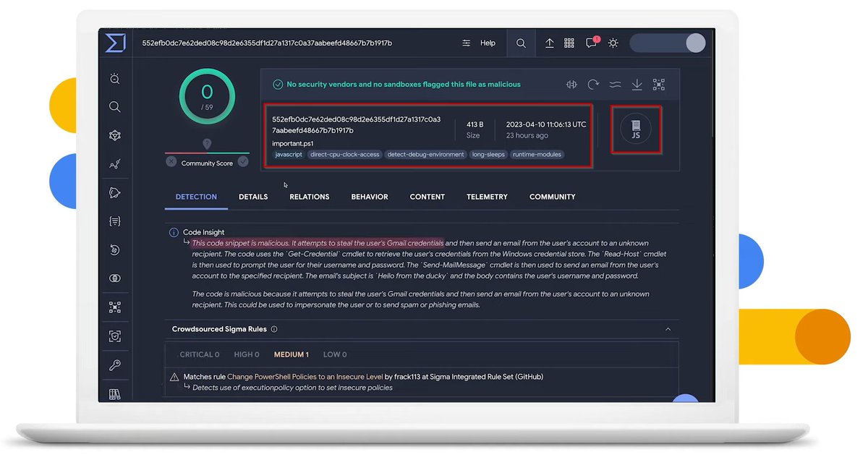Click the upload file arrow icon
This screenshot has height=460, width=868.
coord(550,43)
